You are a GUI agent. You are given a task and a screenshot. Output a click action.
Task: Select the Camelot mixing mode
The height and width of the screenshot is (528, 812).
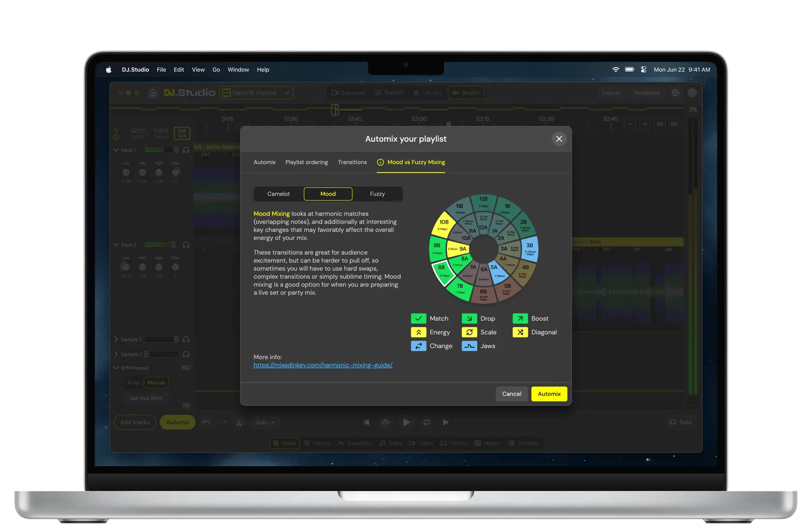click(279, 194)
